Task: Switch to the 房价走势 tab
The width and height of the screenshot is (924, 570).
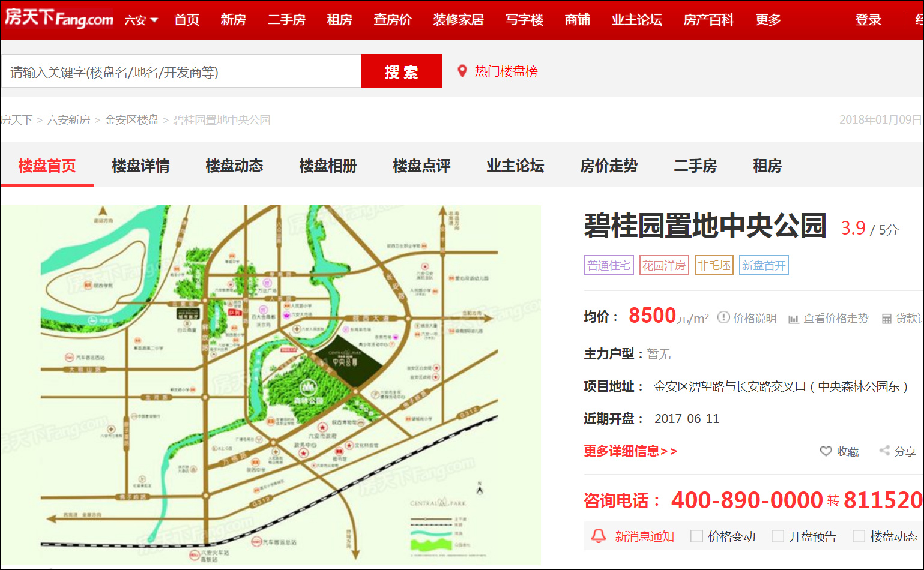Action: pos(609,166)
